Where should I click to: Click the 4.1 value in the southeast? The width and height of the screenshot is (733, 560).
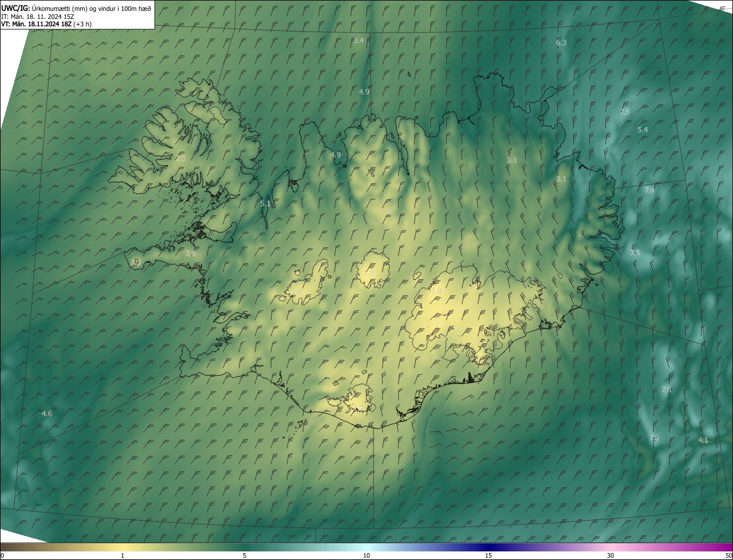coord(703,440)
